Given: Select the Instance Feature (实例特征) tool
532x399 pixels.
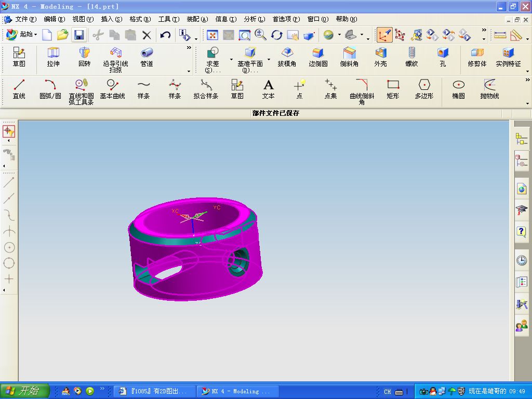Looking at the screenshot, I should pyautogui.click(x=508, y=57).
